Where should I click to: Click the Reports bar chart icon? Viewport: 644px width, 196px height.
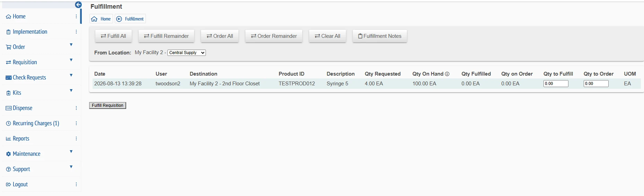pos(9,139)
